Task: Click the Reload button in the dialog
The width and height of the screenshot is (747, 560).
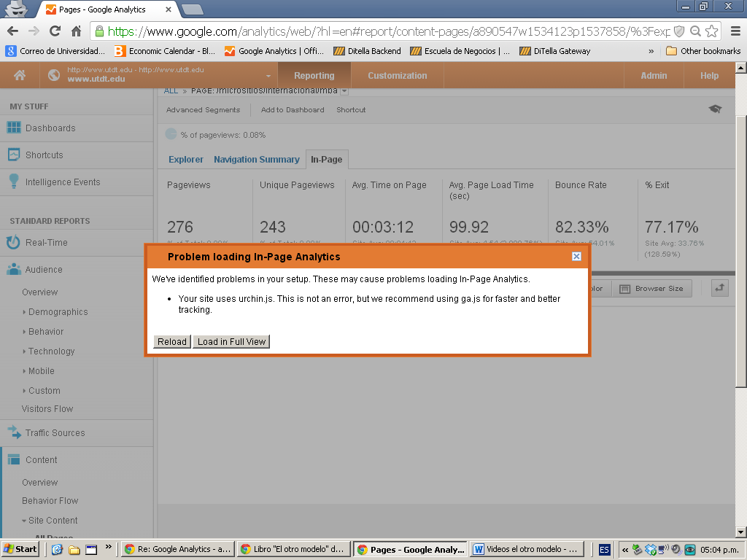Action: pyautogui.click(x=172, y=341)
